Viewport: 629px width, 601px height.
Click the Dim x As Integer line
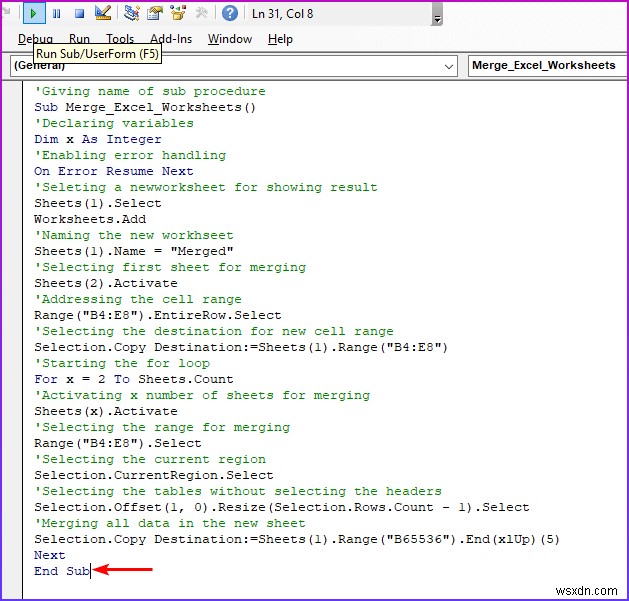coord(97,139)
